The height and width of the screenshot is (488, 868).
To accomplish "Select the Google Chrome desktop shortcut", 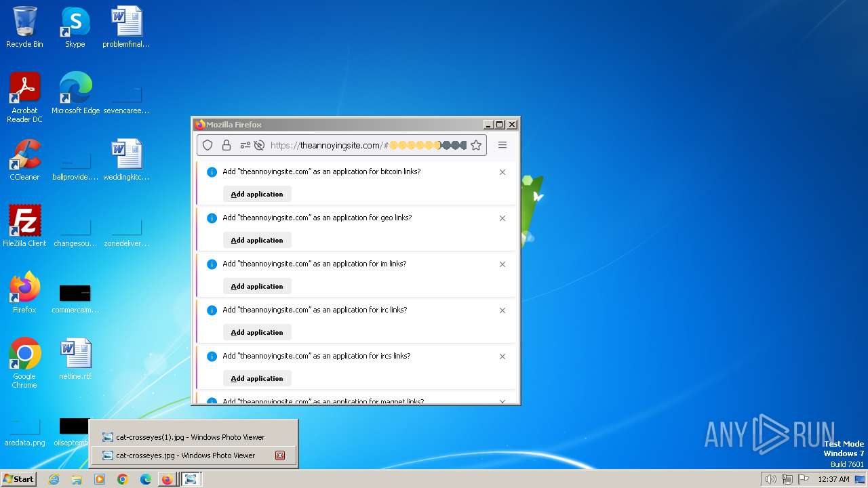I will pyautogui.click(x=24, y=363).
